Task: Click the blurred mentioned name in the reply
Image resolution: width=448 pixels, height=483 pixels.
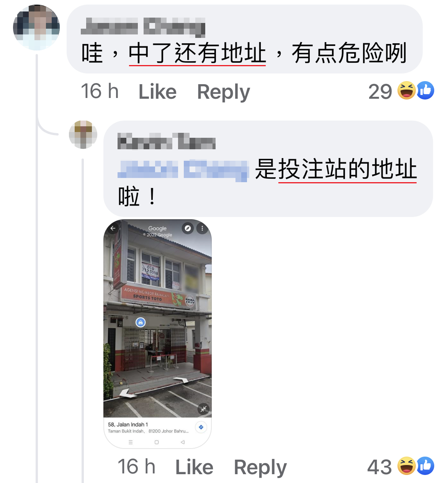Action: (x=183, y=170)
